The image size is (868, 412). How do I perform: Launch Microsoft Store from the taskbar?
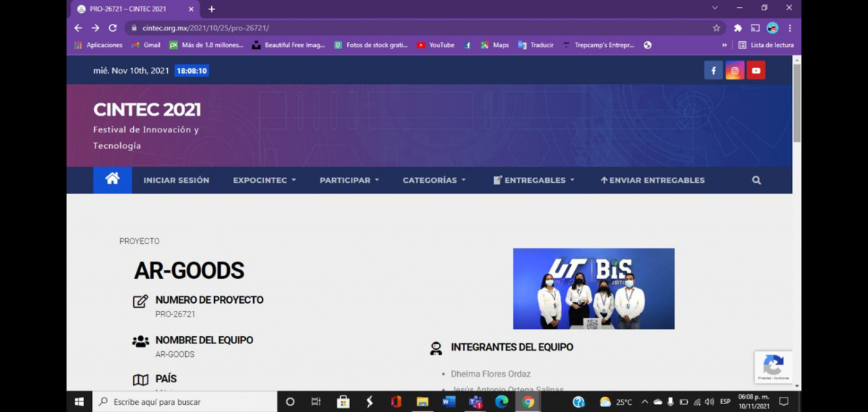[x=343, y=402]
